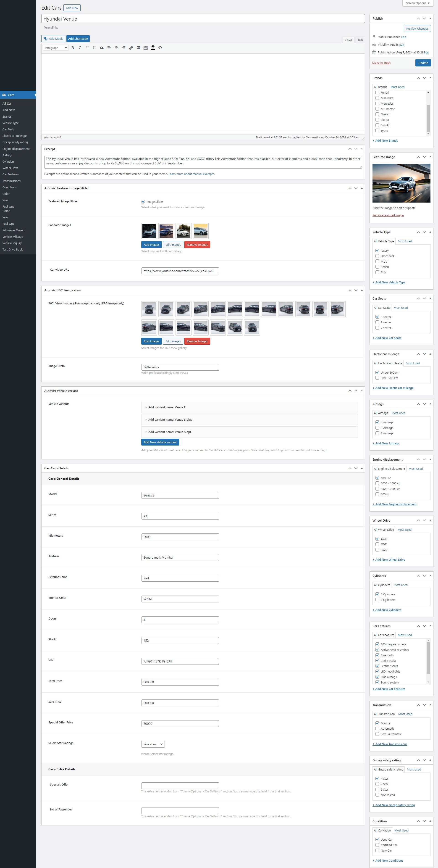Click the Remove featured image link
The image size is (438, 868).
coord(388,215)
